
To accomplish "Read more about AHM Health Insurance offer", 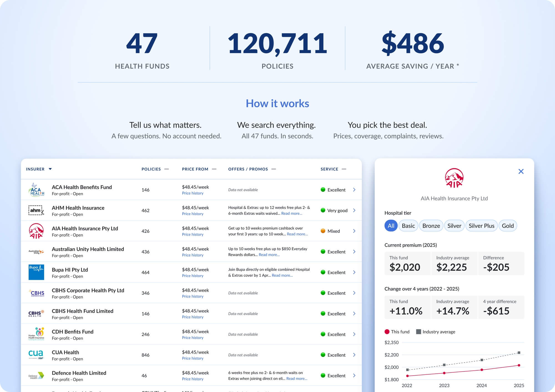I will [x=292, y=213].
